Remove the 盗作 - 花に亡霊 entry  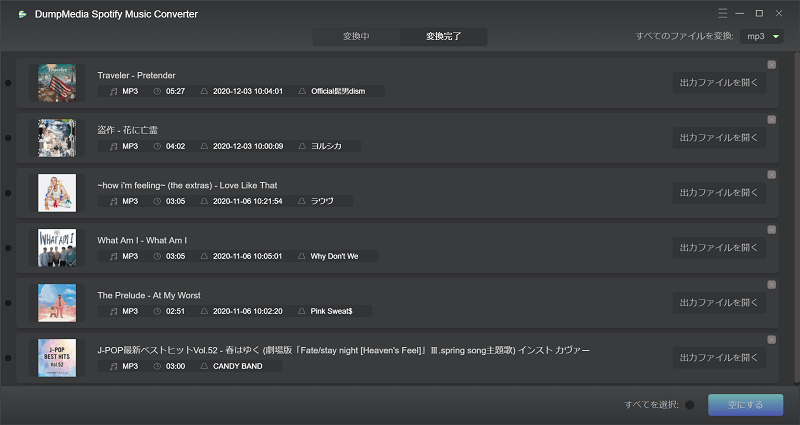coord(771,120)
